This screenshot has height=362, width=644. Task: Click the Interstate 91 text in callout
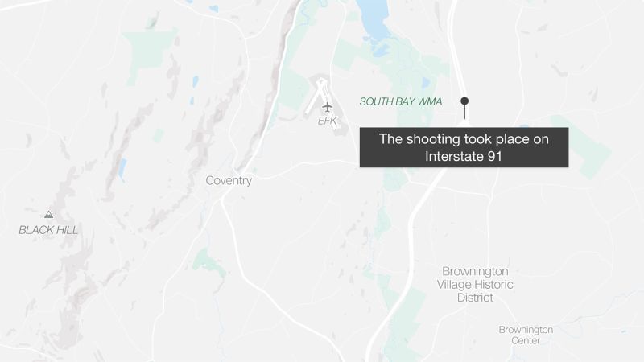click(x=464, y=157)
